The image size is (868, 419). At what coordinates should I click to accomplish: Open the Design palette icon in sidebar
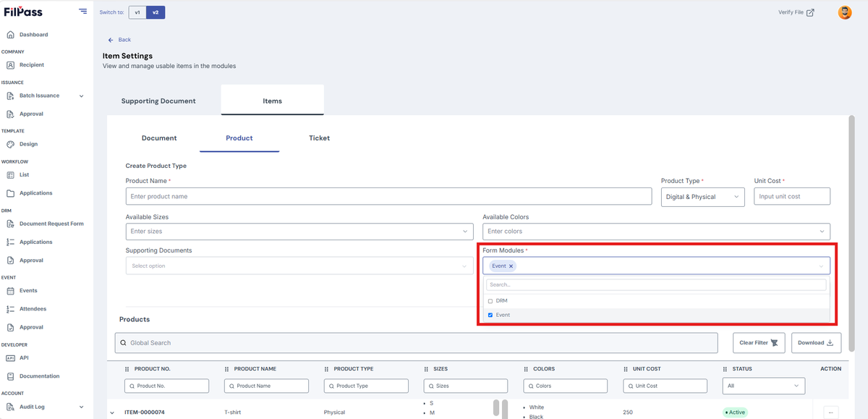[11, 144]
